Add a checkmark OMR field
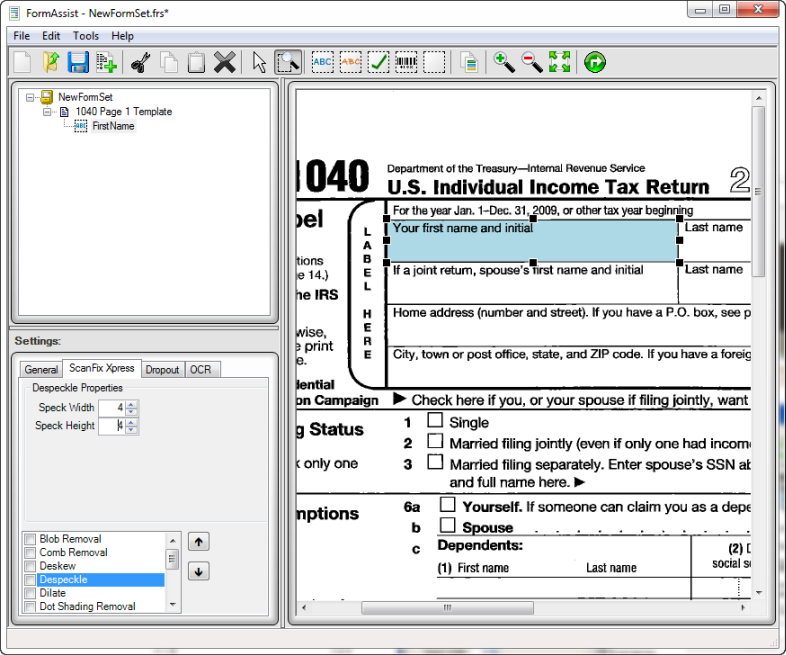The image size is (786, 655). click(x=378, y=63)
